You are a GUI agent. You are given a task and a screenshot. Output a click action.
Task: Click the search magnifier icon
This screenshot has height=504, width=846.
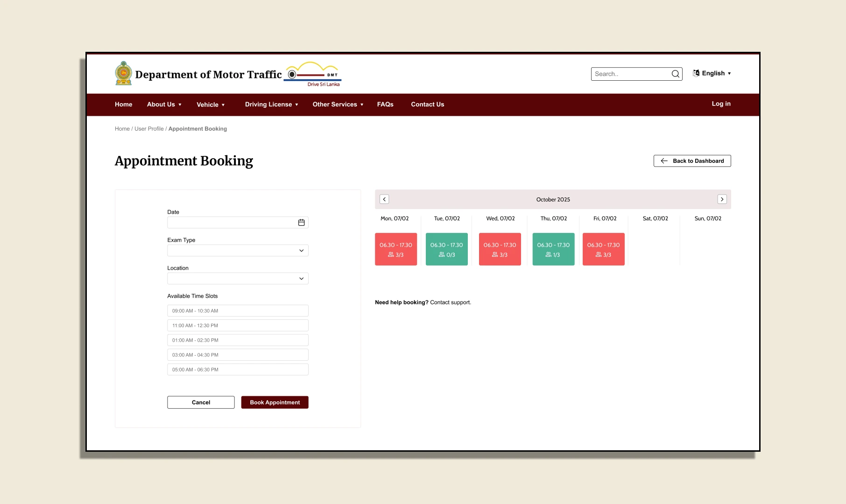[x=675, y=74]
